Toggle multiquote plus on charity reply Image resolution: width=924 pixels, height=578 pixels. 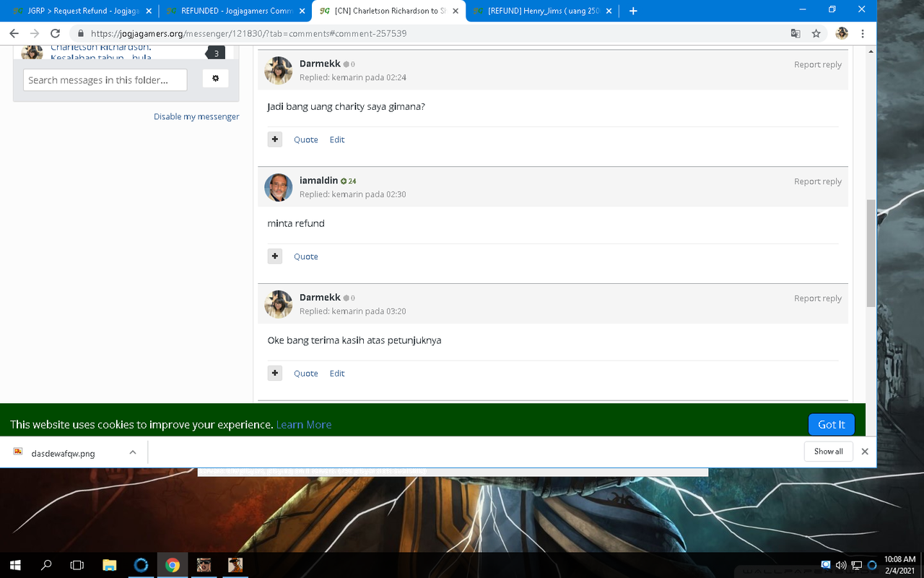(x=275, y=139)
